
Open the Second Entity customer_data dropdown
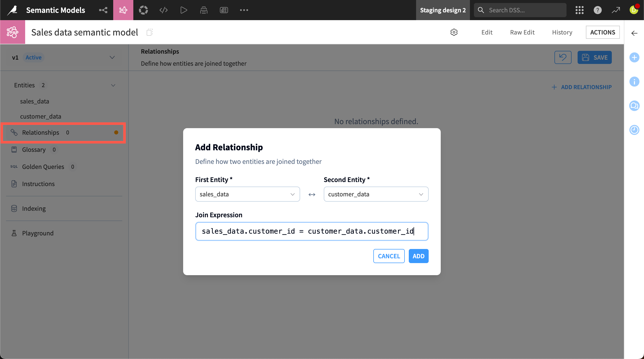376,194
